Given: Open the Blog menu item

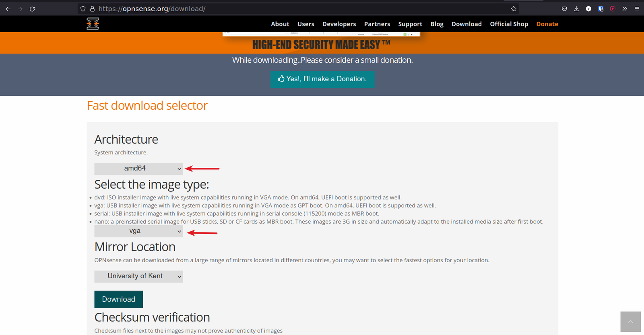Looking at the screenshot, I should tap(437, 24).
